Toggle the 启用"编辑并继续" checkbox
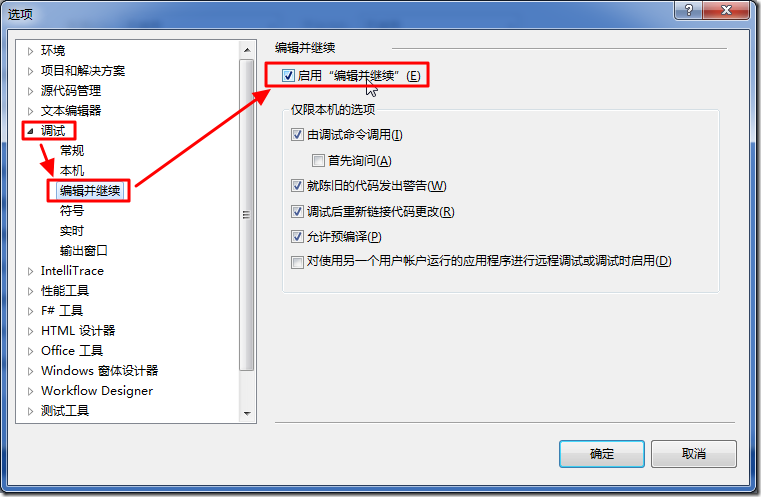 pos(288,75)
